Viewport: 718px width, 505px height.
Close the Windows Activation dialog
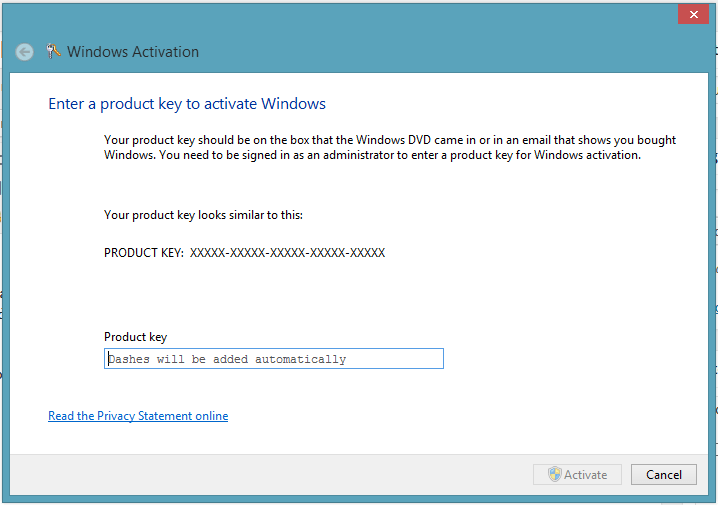point(693,14)
